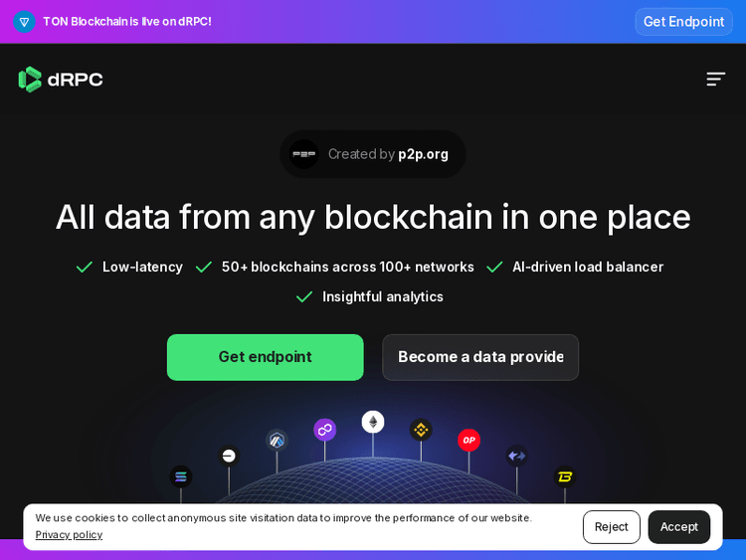Accept the cookie consent
The width and height of the screenshot is (746, 560).
tap(679, 527)
